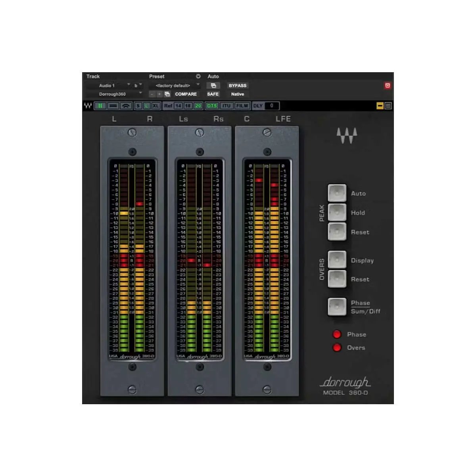Click the red target button at top right
476x476 pixels.
[388, 85]
